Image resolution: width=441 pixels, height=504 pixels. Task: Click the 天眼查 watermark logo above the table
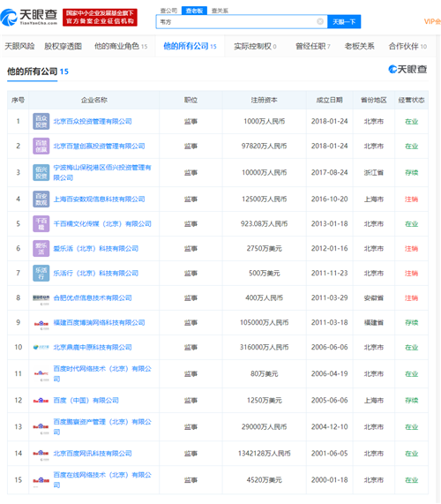pos(407,69)
